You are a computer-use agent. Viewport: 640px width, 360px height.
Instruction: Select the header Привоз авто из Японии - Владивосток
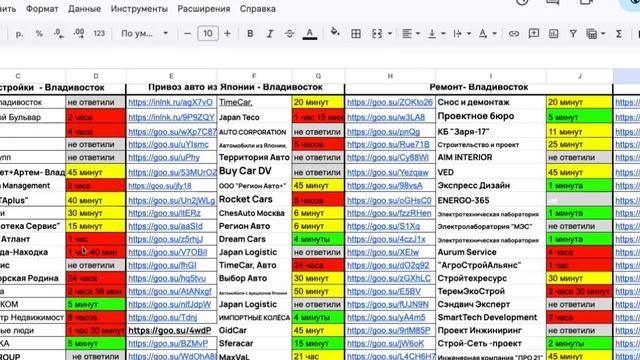236,87
